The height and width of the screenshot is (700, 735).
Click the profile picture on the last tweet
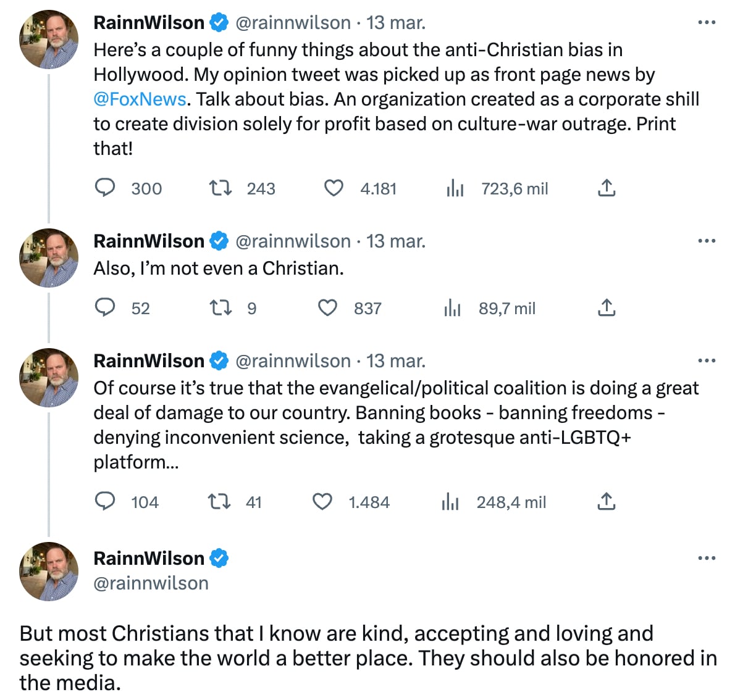49,571
